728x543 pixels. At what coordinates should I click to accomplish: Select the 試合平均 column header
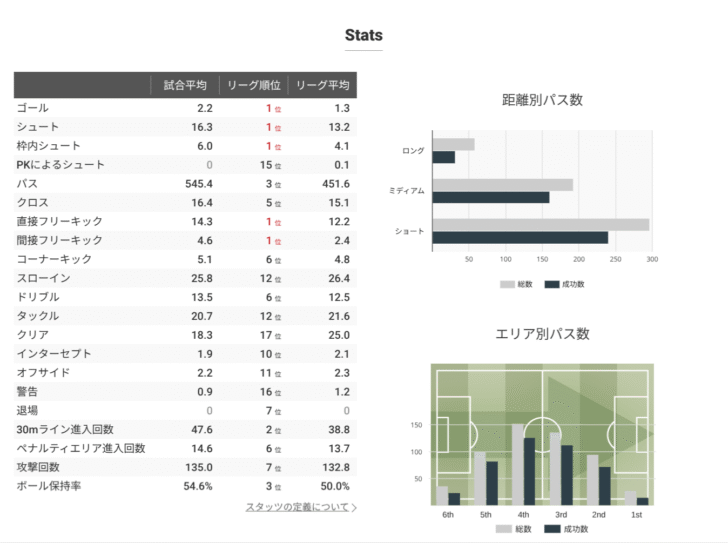(185, 85)
